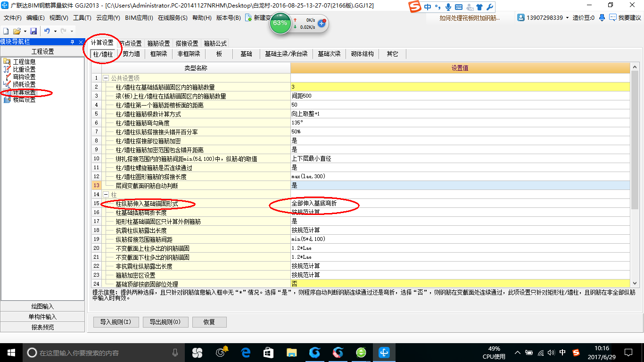Pin the 模块导航栏 panel

pos(72,42)
